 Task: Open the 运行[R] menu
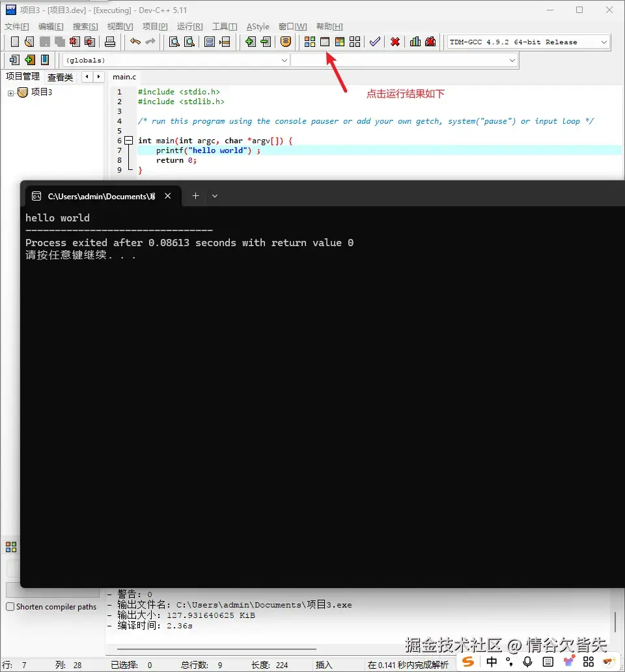coord(189,27)
